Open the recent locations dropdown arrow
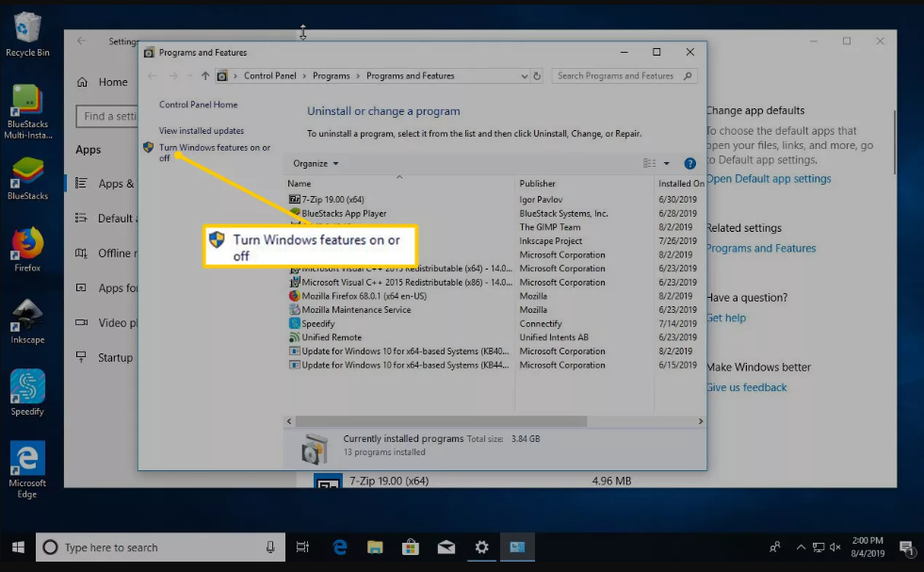This screenshot has width=924, height=572. tap(189, 76)
